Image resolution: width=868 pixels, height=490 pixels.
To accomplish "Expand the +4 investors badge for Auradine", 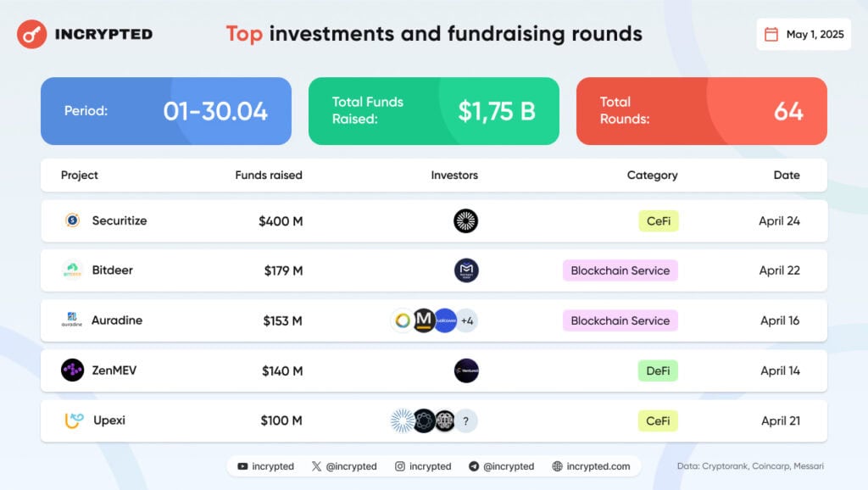I will 467,320.
